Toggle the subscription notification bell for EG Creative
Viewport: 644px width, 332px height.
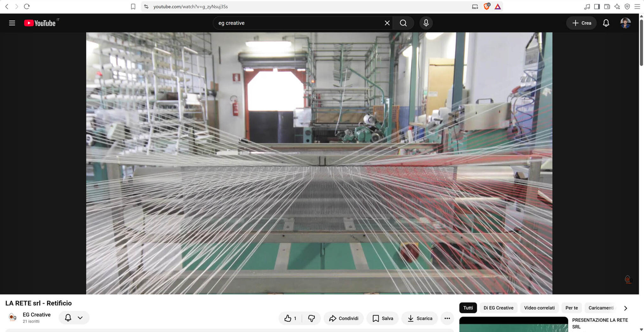(68, 317)
